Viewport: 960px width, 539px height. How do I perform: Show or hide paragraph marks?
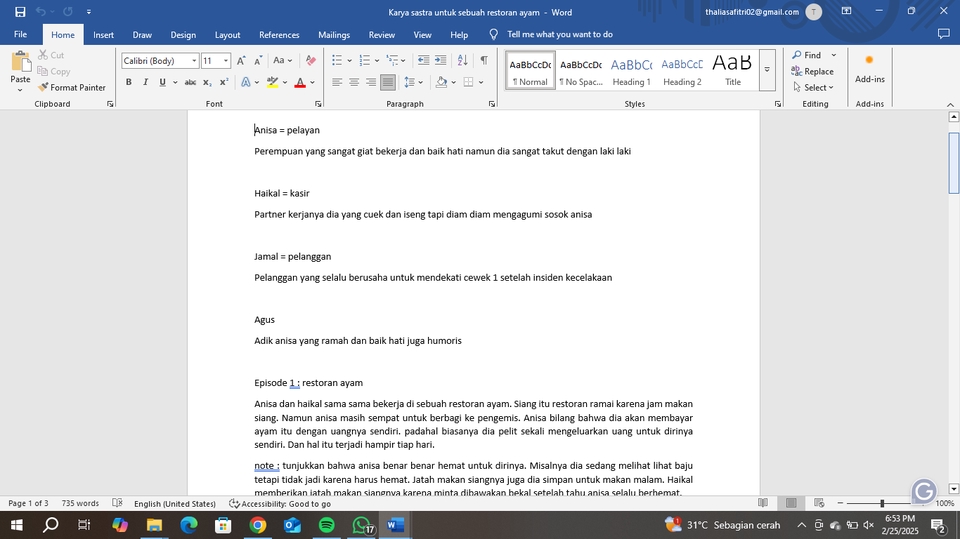point(484,61)
